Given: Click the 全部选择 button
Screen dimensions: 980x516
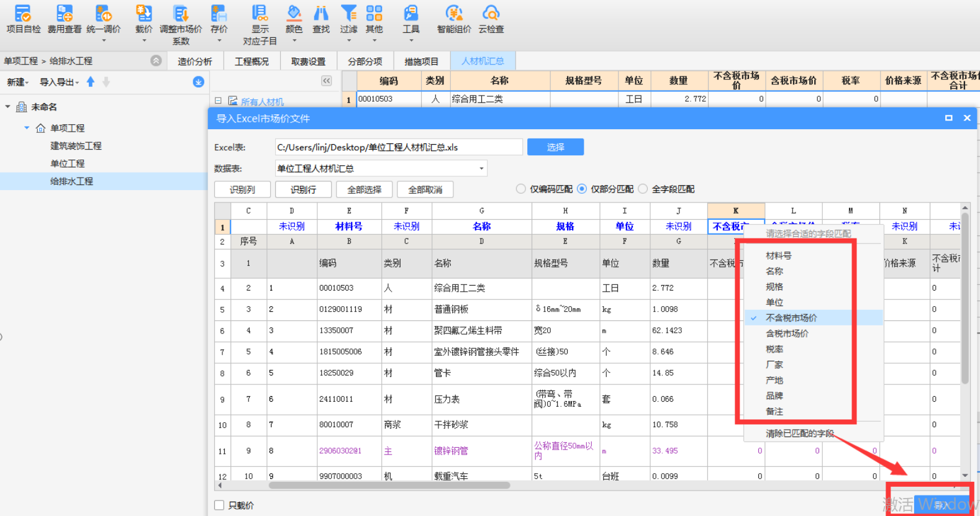Looking at the screenshot, I should coord(364,189).
